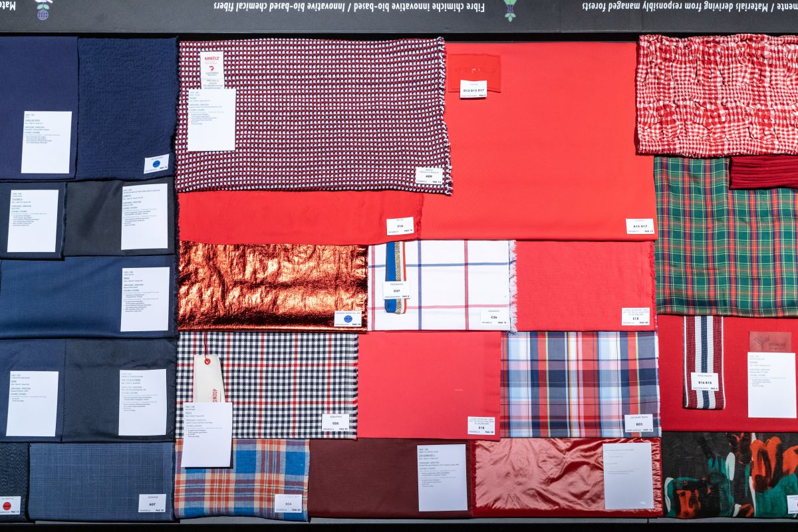Open the A15 A17 label tag

[640, 226]
